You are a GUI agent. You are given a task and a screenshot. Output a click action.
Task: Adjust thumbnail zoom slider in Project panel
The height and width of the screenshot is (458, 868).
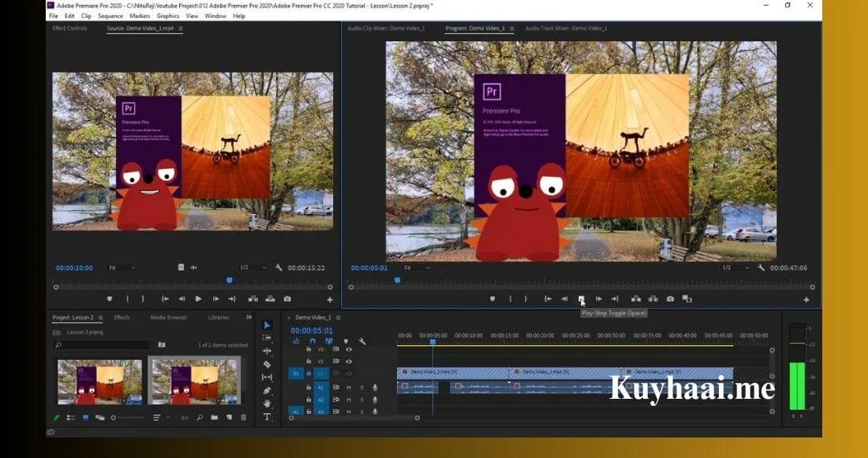(127, 418)
